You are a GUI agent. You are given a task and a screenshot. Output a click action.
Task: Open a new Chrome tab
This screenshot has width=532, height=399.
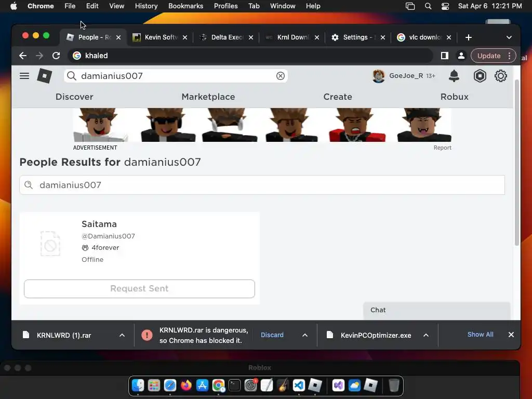click(469, 37)
